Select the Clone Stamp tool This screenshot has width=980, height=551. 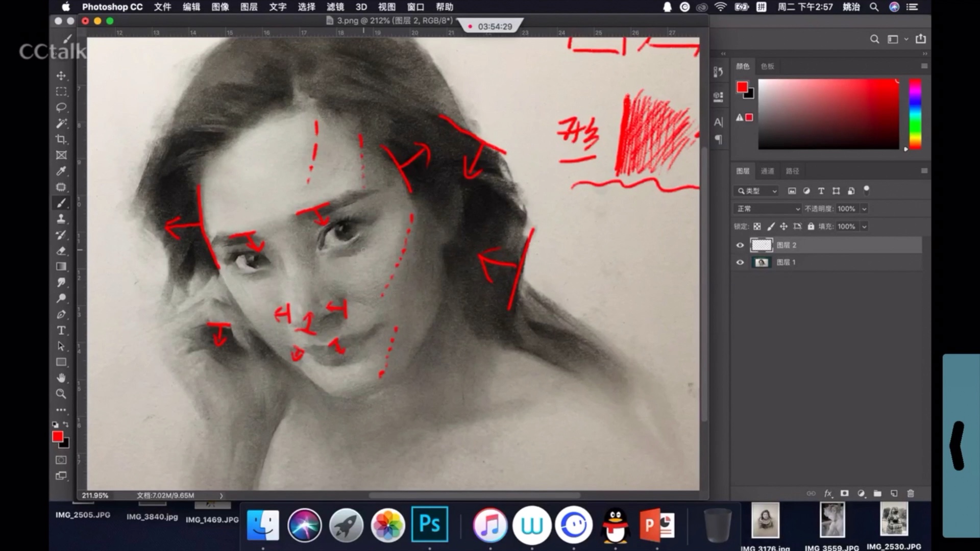[61, 219]
